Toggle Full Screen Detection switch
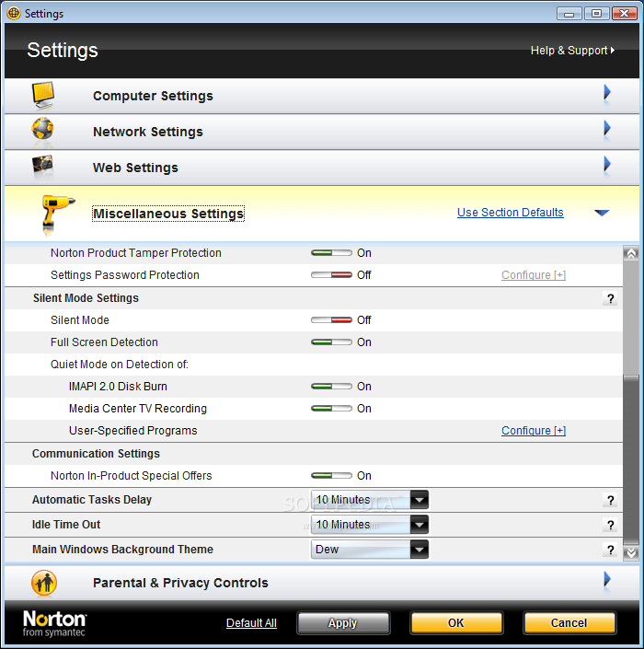The height and width of the screenshot is (649, 644). (x=331, y=342)
